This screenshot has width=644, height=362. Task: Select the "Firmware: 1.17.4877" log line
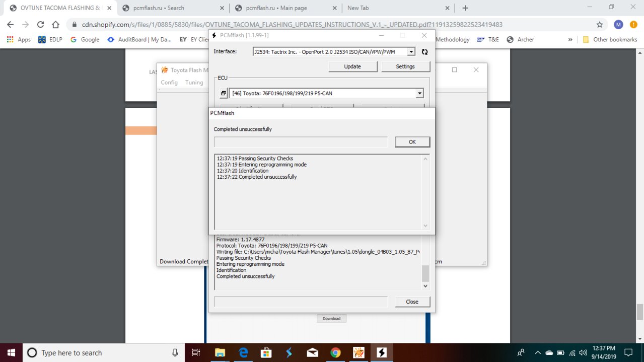[x=240, y=240]
